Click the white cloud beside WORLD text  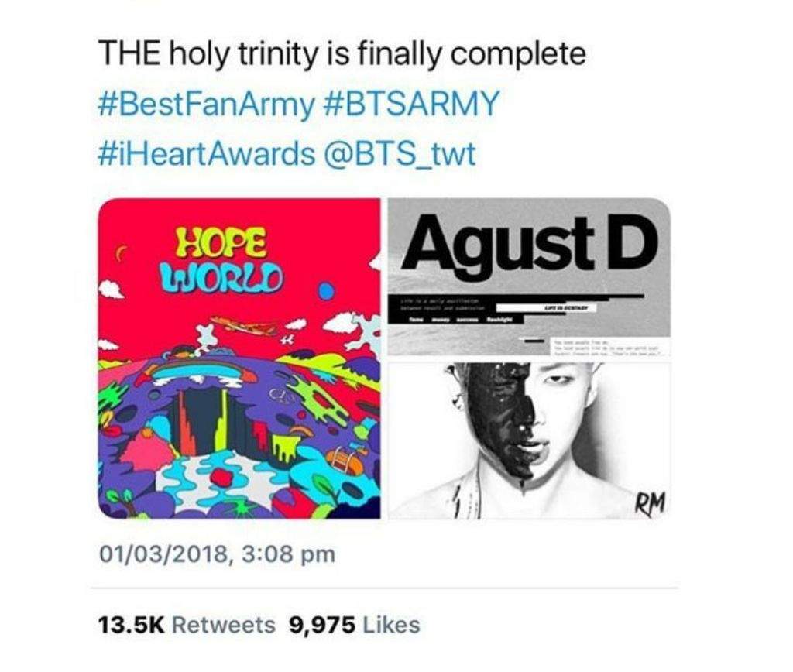[112, 290]
